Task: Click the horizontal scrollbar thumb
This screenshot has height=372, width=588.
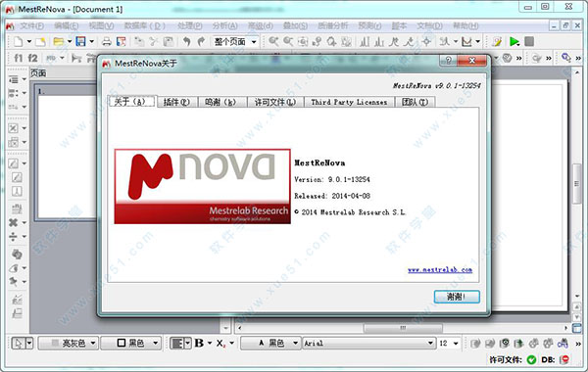Action: pyautogui.click(x=403, y=328)
